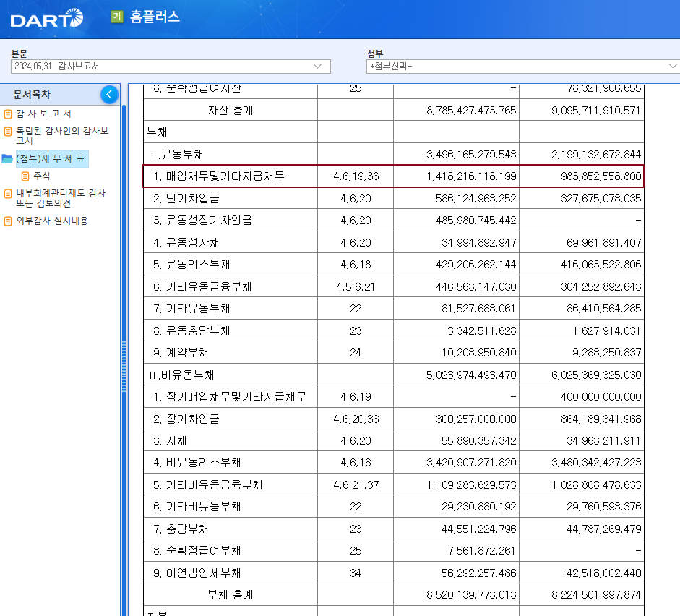
Task: Click the 3. 유동성장기차입금 row label
Action: click(x=202, y=221)
